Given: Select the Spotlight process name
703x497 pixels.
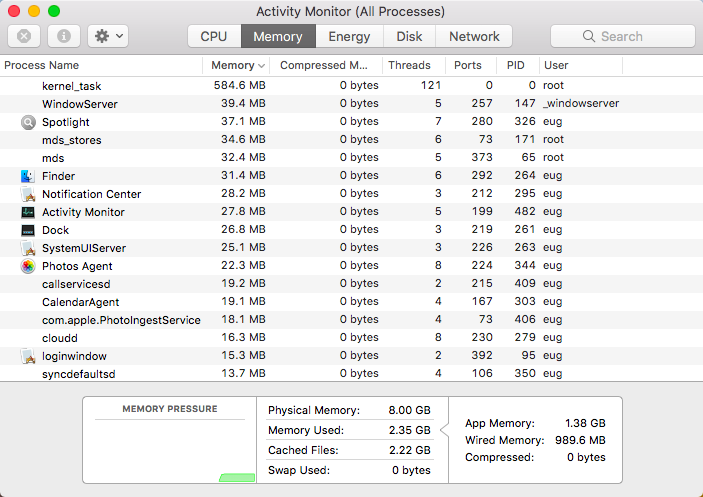Looking at the screenshot, I should tap(65, 122).
